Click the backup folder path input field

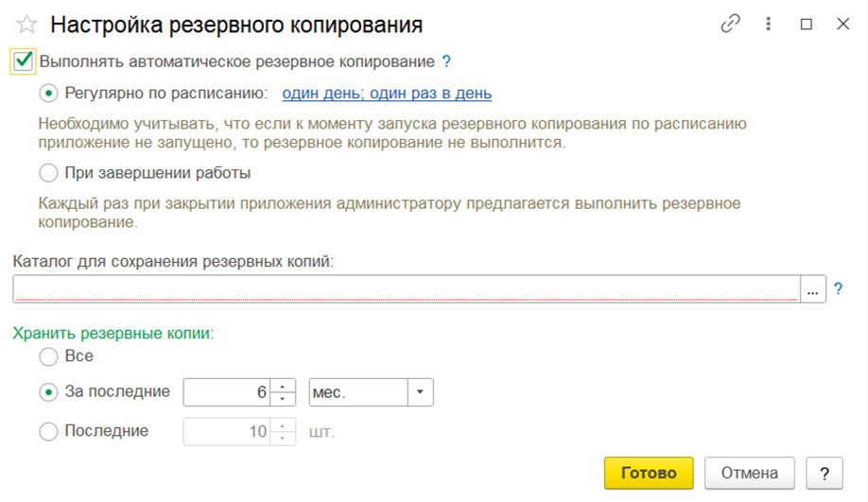[407, 289]
